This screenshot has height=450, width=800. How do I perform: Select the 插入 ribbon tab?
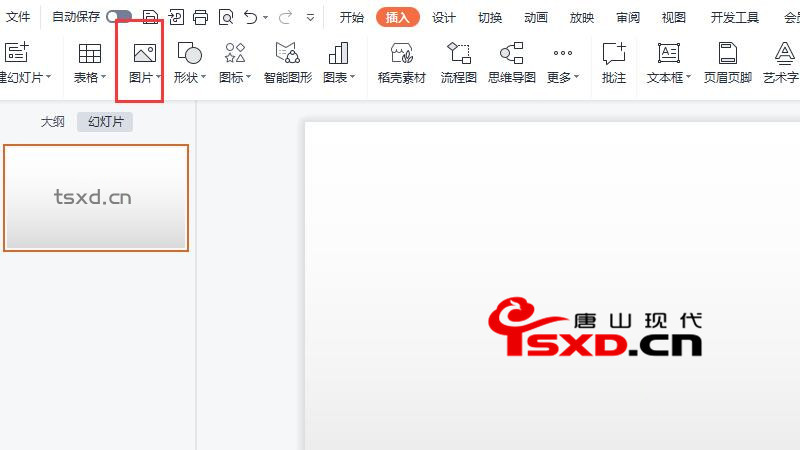tap(398, 17)
